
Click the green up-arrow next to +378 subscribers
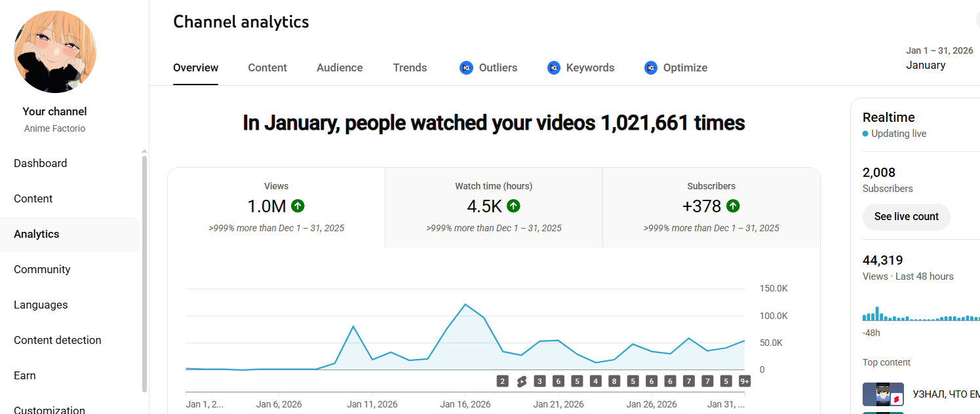pos(733,206)
